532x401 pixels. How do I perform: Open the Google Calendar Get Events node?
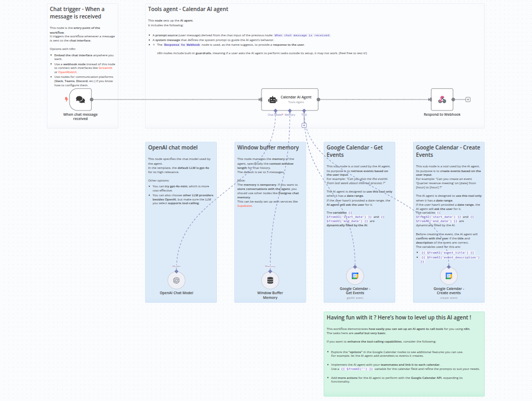[x=355, y=276]
